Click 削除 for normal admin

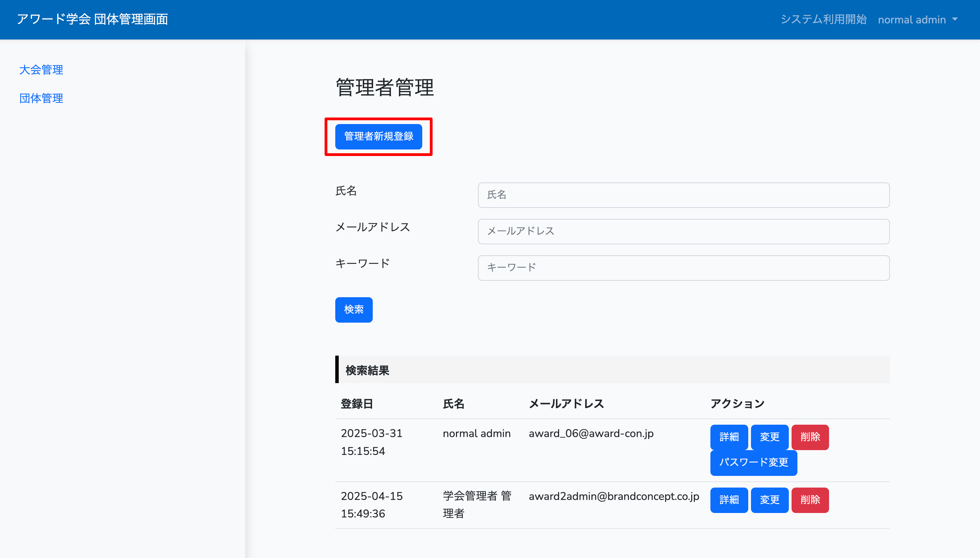810,437
